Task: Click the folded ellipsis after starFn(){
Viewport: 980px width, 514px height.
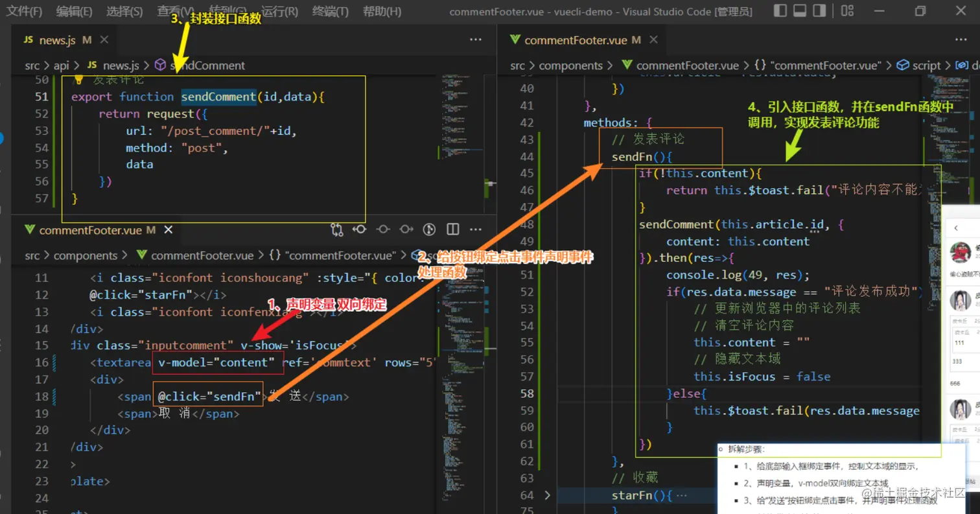Action: click(x=681, y=495)
